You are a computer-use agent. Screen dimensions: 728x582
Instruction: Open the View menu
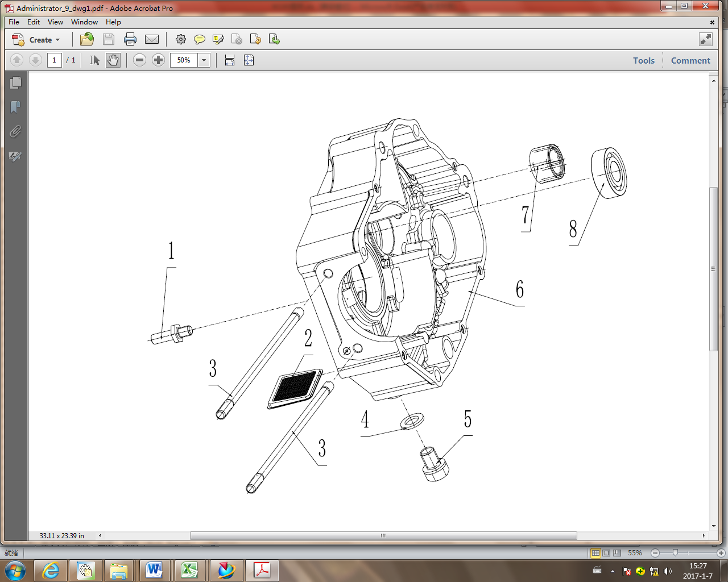coord(55,22)
